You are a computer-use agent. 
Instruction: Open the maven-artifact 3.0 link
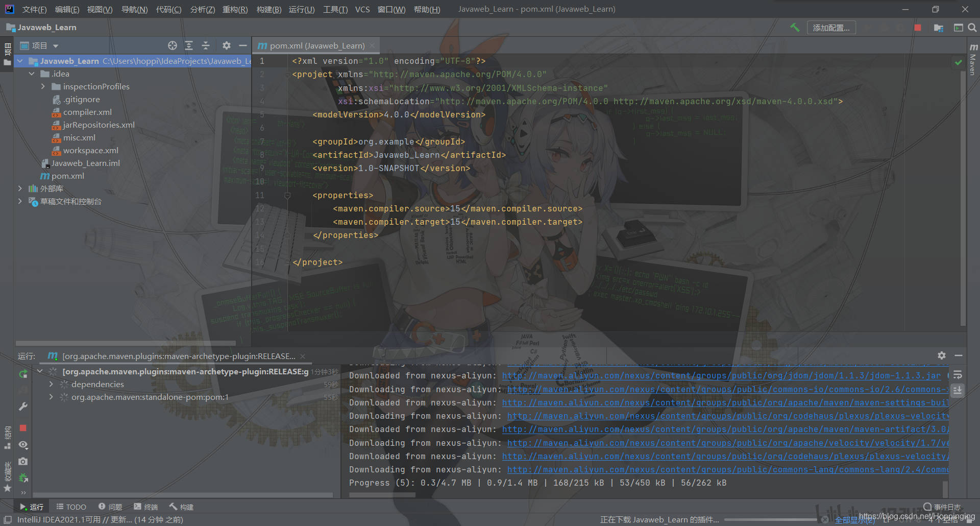click(725, 429)
